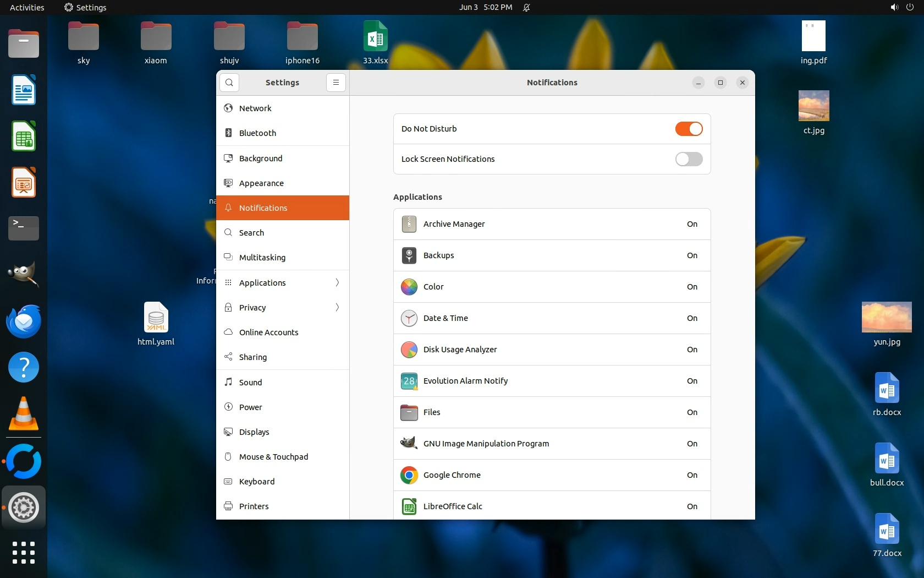Click the volume icon in top bar
This screenshot has height=578, width=924.
[894, 7]
